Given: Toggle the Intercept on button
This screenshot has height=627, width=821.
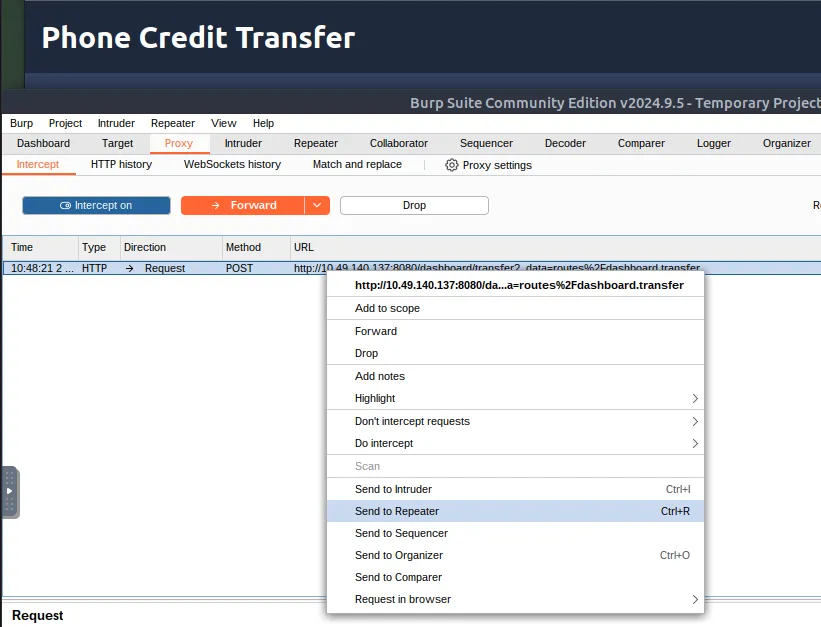Looking at the screenshot, I should pyautogui.click(x=96, y=205).
